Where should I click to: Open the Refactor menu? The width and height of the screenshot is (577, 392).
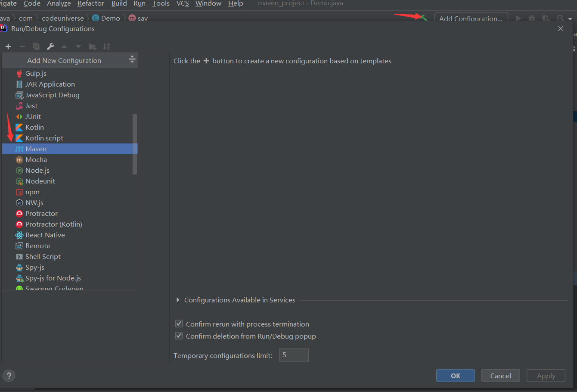coord(91,3)
